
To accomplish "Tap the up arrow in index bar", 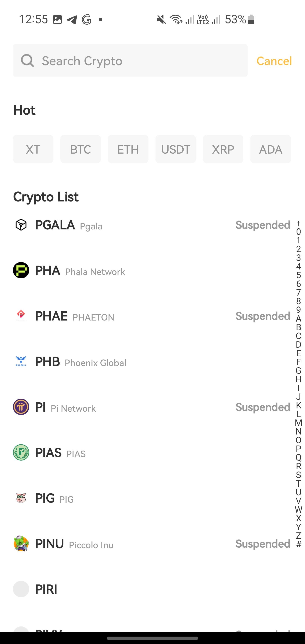I will [x=298, y=223].
